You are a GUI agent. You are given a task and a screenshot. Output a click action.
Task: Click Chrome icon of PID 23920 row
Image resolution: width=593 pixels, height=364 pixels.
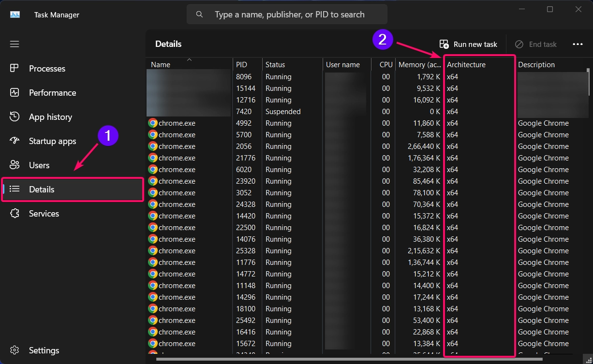click(x=153, y=181)
